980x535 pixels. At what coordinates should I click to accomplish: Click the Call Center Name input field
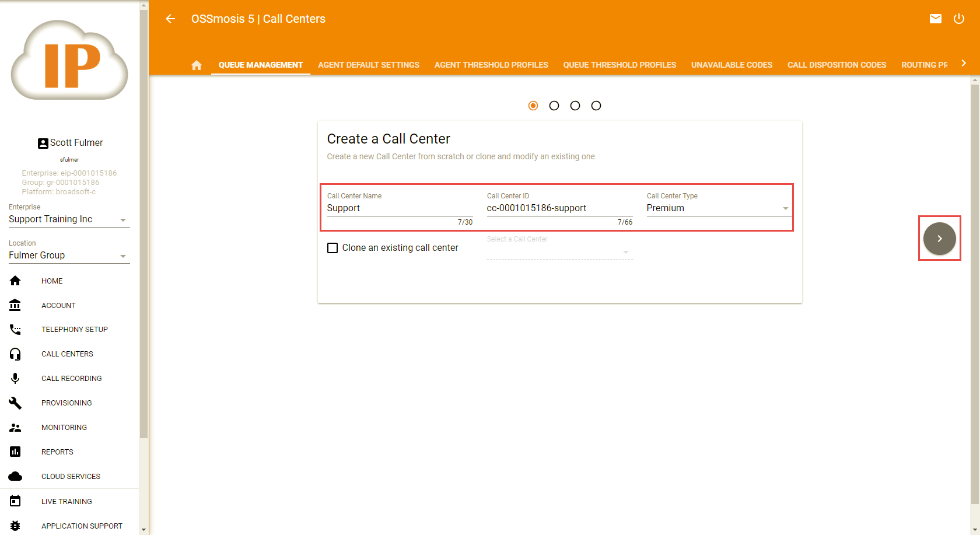(400, 208)
